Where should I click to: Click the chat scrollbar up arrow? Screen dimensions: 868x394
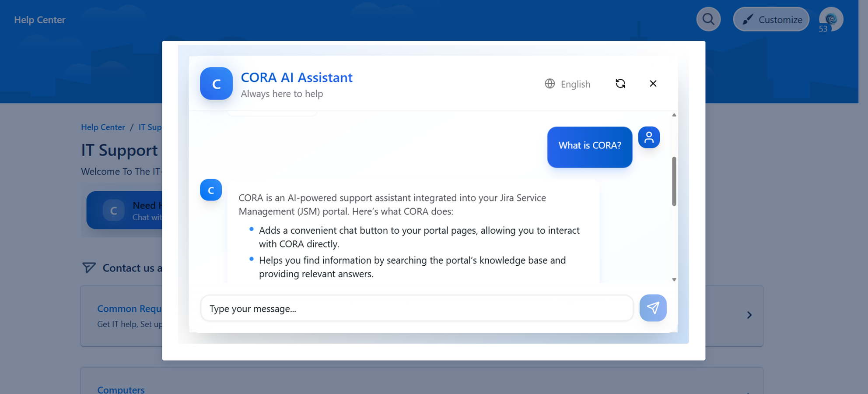coord(674,115)
